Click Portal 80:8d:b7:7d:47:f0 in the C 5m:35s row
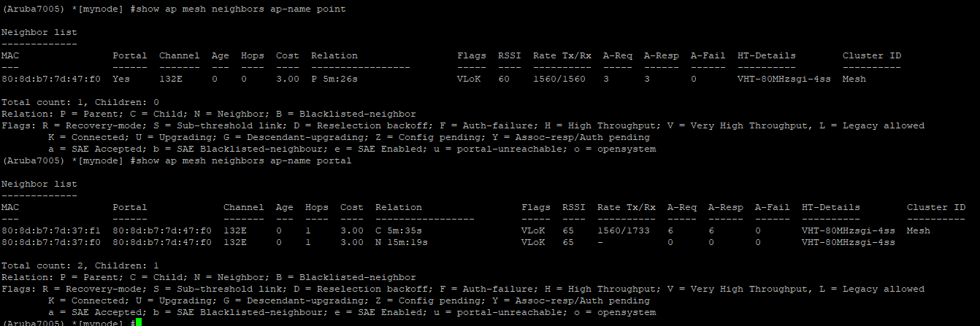 [162, 230]
